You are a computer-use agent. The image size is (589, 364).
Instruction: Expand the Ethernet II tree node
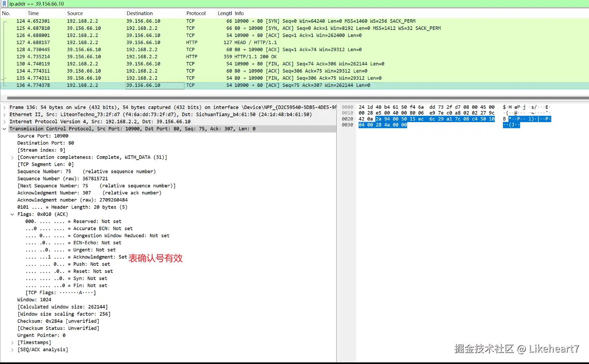tap(4, 115)
